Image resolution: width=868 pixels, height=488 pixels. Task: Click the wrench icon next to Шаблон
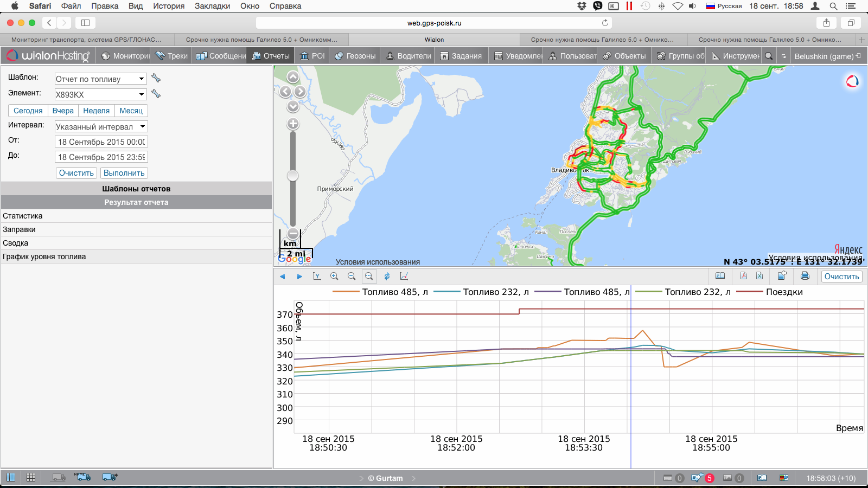coord(156,79)
